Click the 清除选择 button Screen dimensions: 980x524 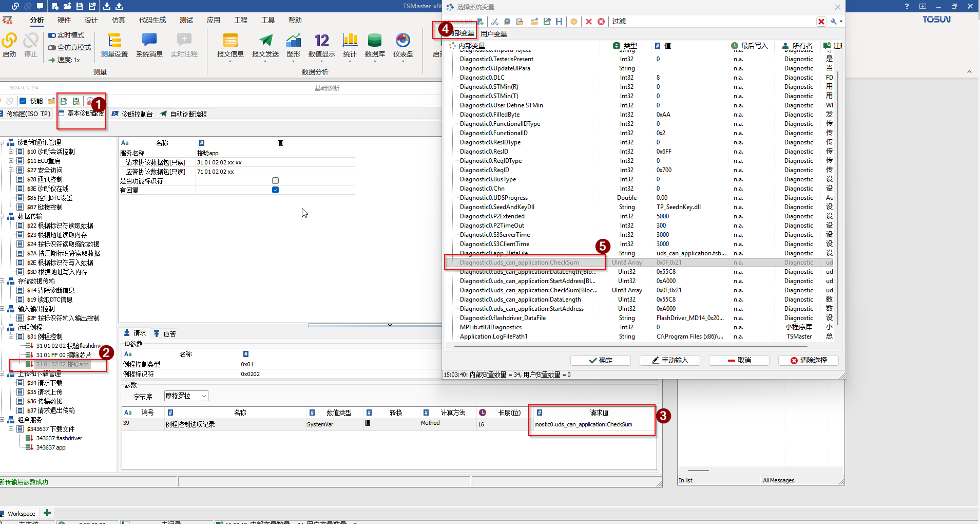tap(808, 361)
